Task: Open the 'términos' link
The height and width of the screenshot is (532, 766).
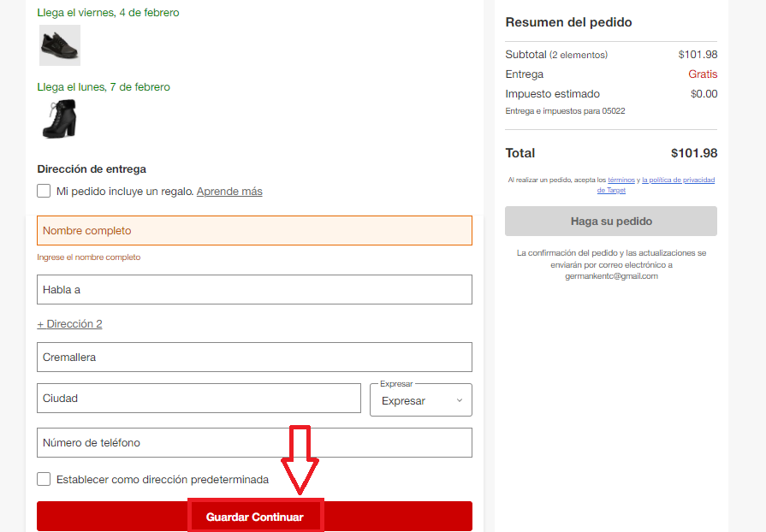Action: [621, 180]
